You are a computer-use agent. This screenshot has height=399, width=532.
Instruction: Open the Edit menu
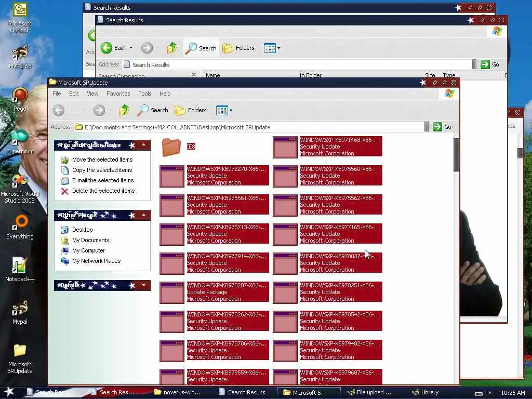74,94
